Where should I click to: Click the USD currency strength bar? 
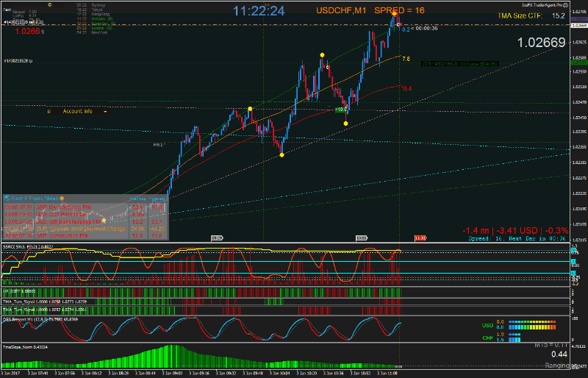pyautogui.click(x=531, y=325)
